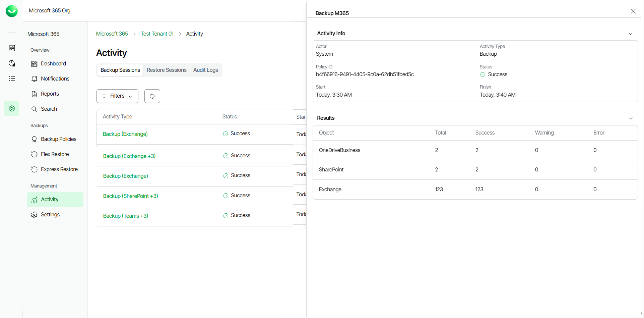Image resolution: width=644 pixels, height=318 pixels.
Task: Click the Object column header in Results
Action: point(326,132)
